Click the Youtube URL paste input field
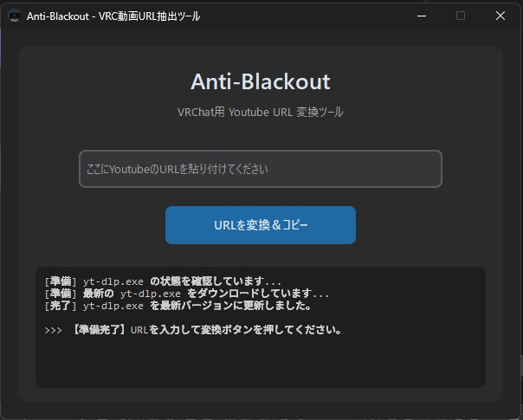 pos(261,169)
